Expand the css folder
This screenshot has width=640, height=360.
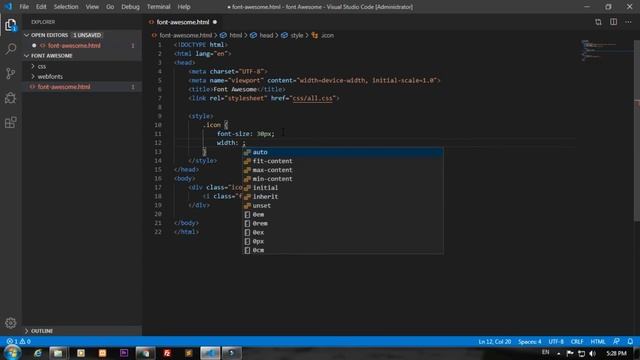click(82, 66)
